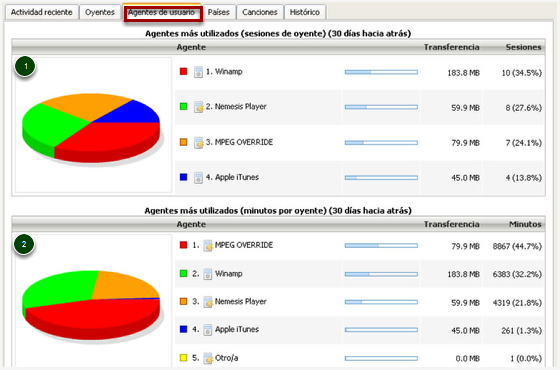Click the Winamp player icon in sessions table

point(198,72)
